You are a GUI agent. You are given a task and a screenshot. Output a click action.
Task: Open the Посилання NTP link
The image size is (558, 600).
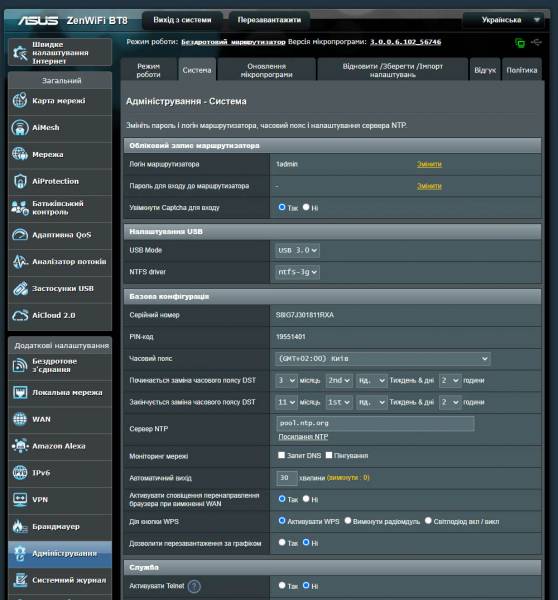(303, 437)
